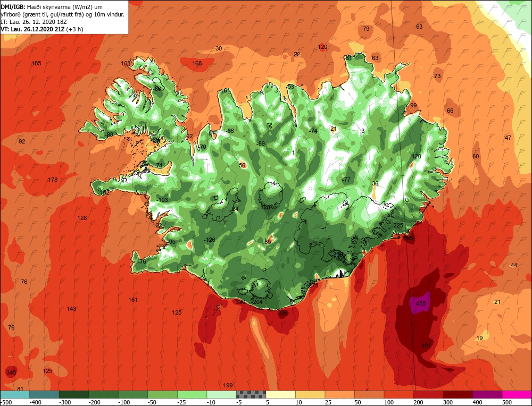The height and width of the screenshot is (406, 532).
Task: Click the 'VT: Lau. 26.12.2020 21Z (+3 h)' line
Action: pyautogui.click(x=41, y=29)
